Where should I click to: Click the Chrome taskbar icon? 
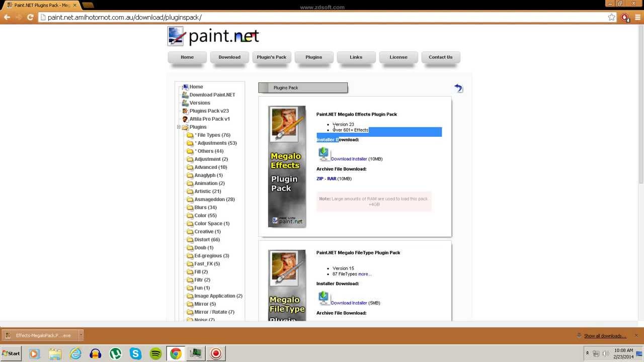click(x=176, y=353)
